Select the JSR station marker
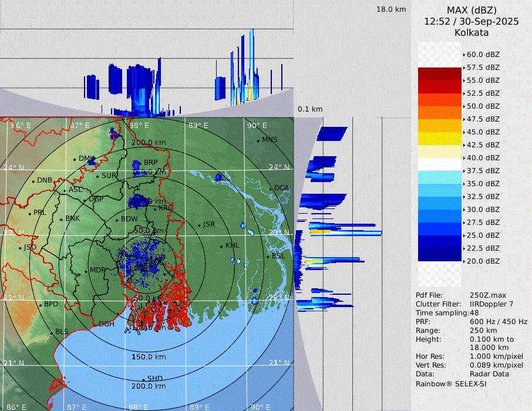Viewport: 532px width, 411px height. click(x=200, y=225)
